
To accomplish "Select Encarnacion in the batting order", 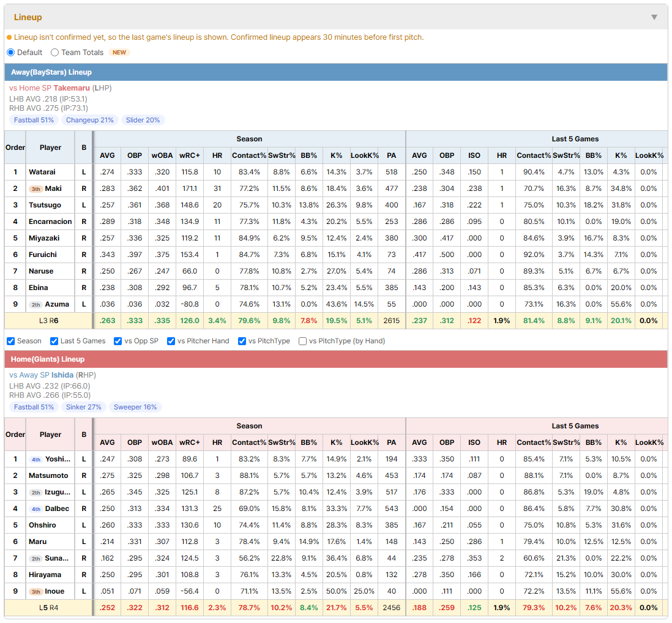I will click(50, 222).
